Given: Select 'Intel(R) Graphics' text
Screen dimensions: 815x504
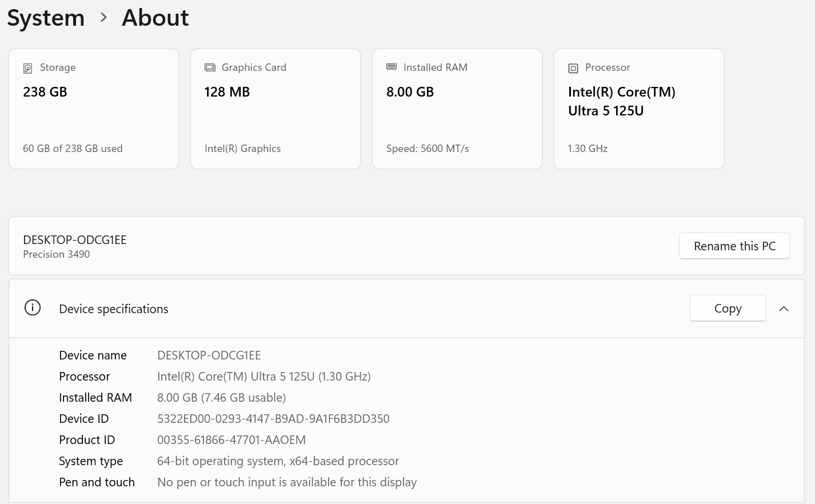Looking at the screenshot, I should tap(242, 149).
